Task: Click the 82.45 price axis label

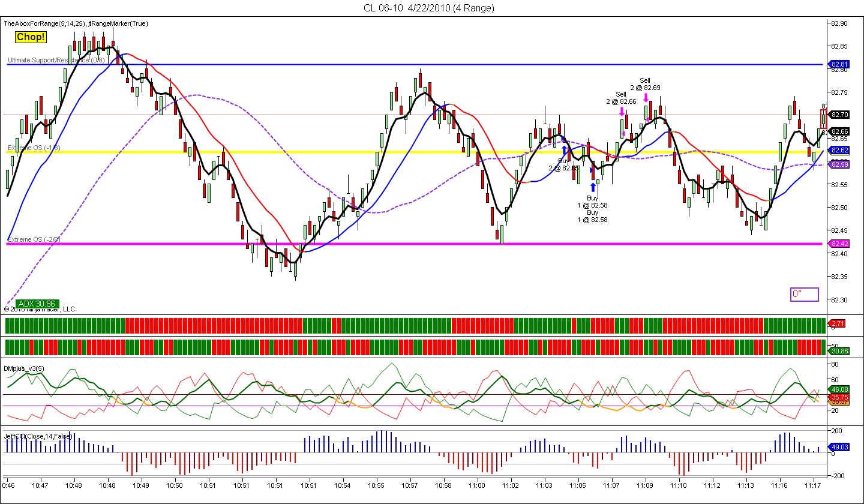Action: pyautogui.click(x=839, y=230)
